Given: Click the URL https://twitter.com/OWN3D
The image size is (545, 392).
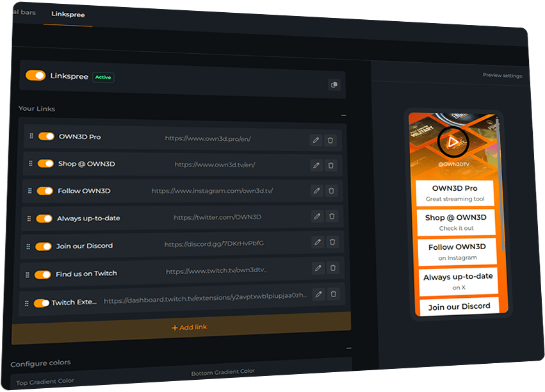Looking at the screenshot, I should (x=218, y=217).
